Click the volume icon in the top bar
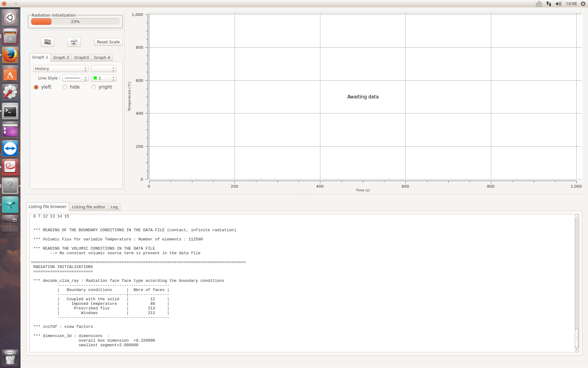The height and width of the screenshot is (368, 588). coord(559,4)
